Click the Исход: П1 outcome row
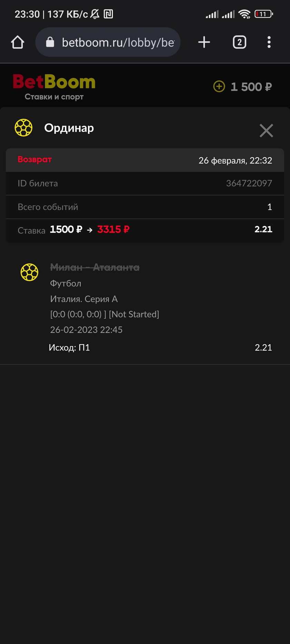 160,348
